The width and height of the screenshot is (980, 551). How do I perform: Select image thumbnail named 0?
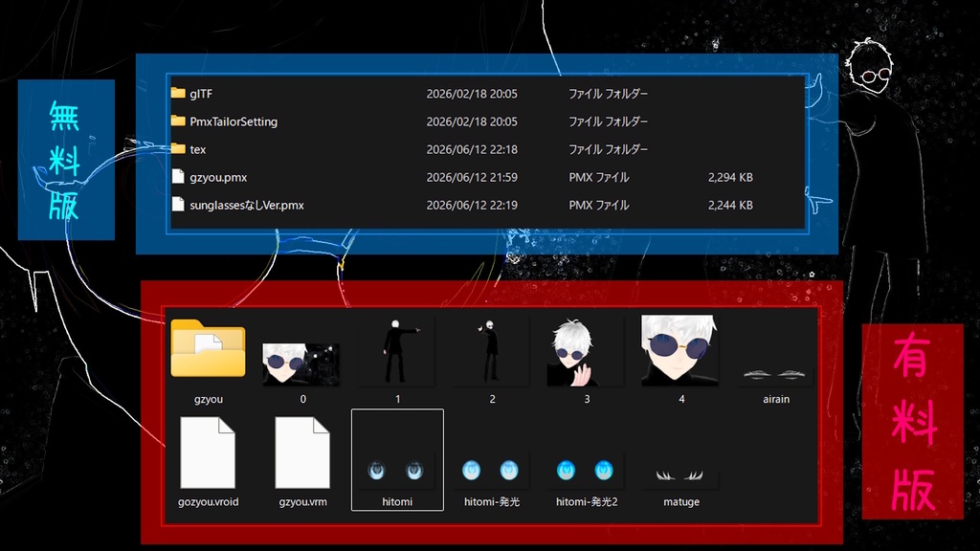click(x=301, y=364)
